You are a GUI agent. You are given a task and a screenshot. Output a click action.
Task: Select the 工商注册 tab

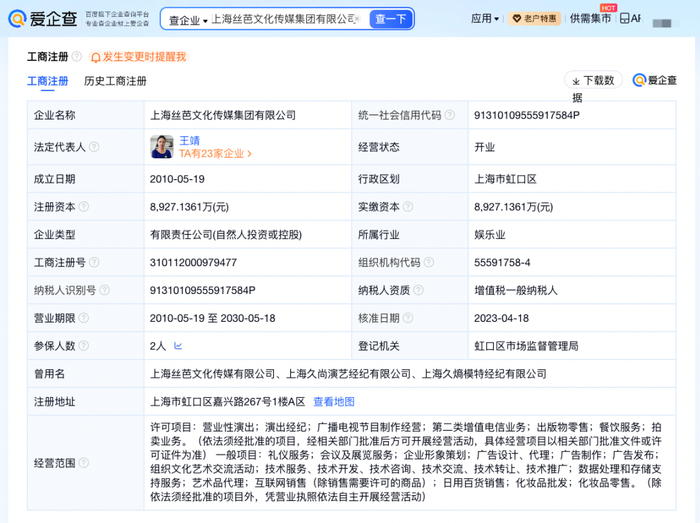coord(48,81)
